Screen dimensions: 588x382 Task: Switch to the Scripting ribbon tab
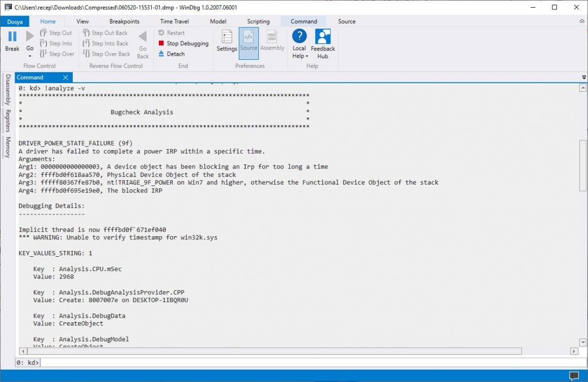click(x=258, y=21)
